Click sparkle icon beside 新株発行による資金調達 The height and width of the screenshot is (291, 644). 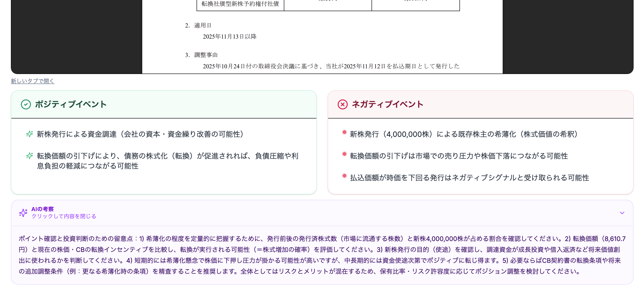pyautogui.click(x=30, y=134)
